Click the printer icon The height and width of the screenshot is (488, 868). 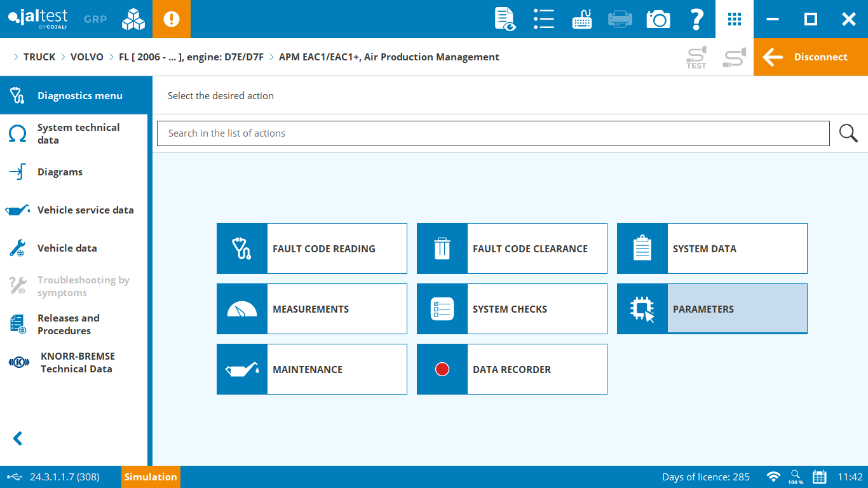tap(620, 19)
